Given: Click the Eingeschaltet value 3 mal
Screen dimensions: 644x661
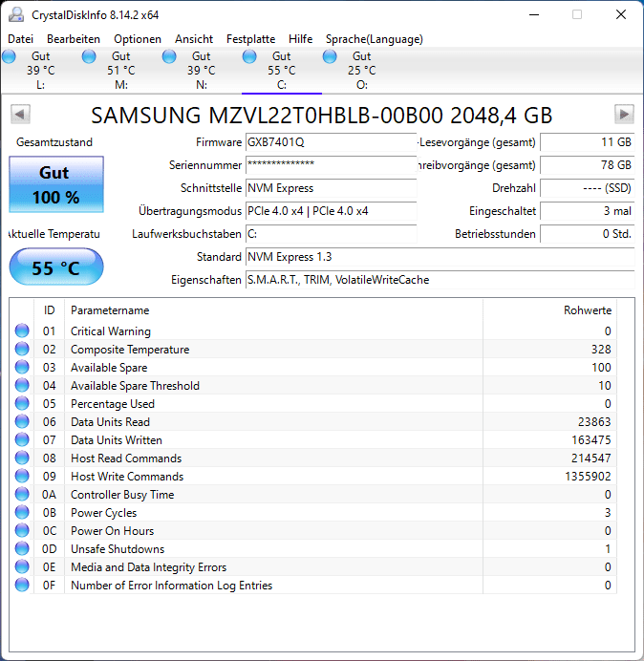Looking at the screenshot, I should [587, 211].
